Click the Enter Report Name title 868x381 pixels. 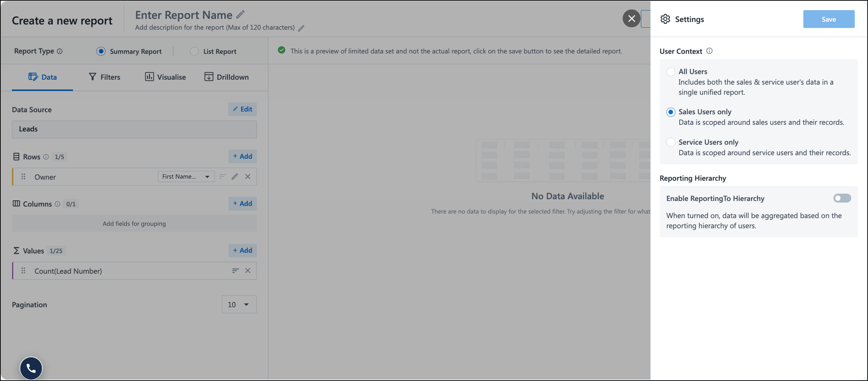[184, 15]
